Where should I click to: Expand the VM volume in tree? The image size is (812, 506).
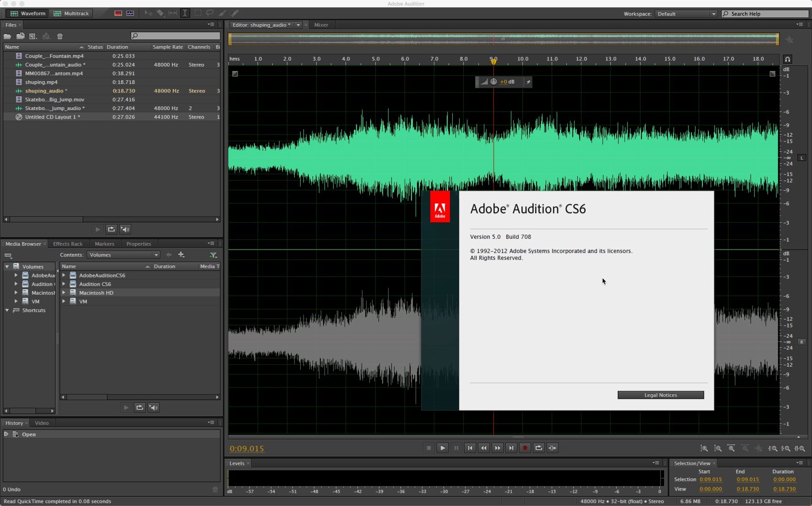16,301
